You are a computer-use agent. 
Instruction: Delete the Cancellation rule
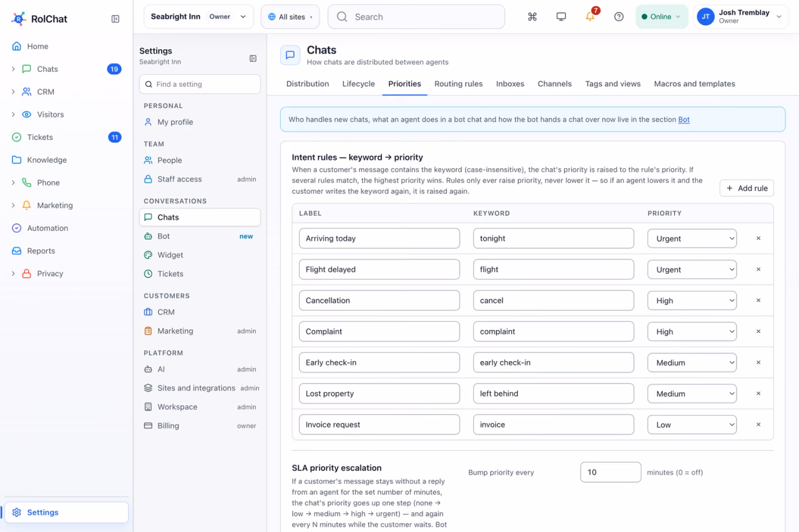coord(758,301)
